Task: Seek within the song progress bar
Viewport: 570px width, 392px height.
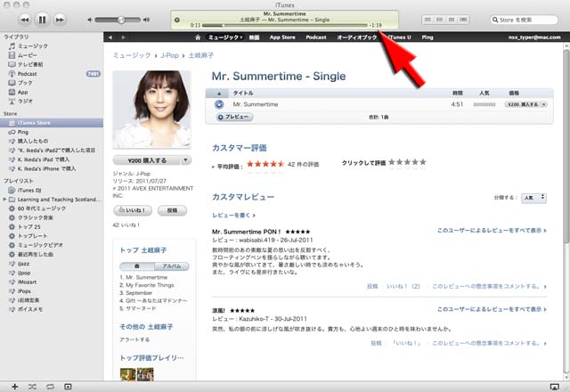Action: click(284, 25)
